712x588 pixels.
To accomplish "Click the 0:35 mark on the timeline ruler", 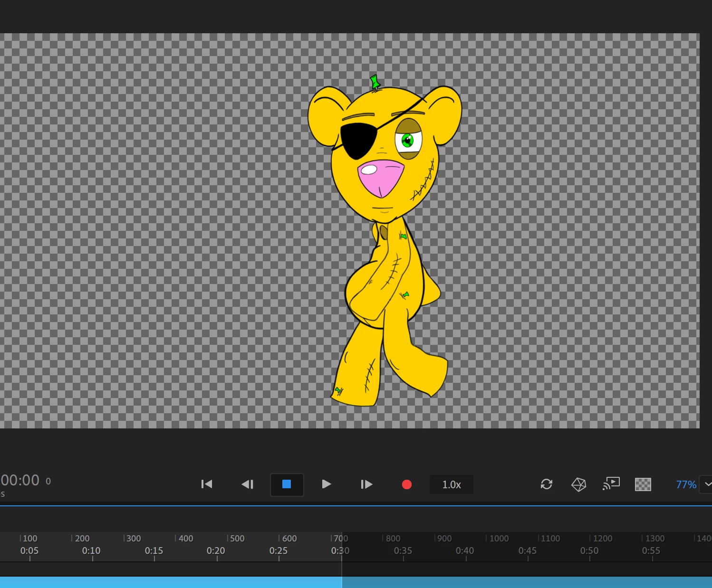I will pos(403,551).
